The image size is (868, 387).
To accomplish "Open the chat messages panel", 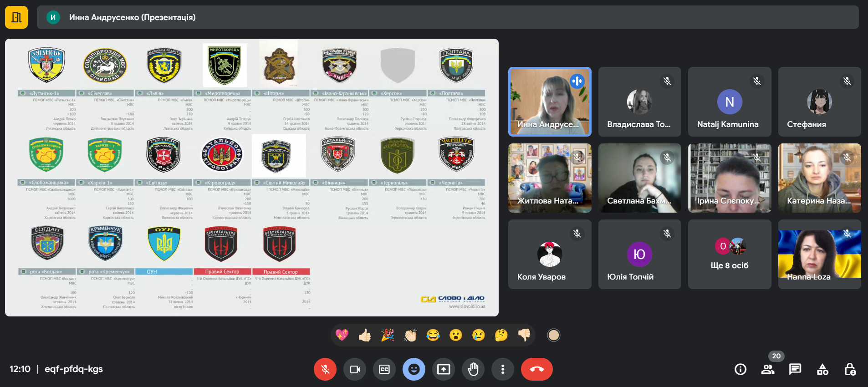I will click(795, 369).
